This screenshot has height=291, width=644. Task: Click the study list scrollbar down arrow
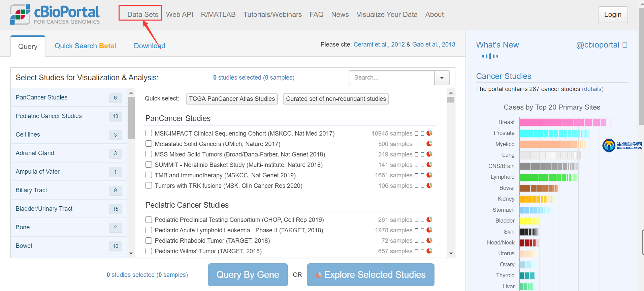coord(451,254)
